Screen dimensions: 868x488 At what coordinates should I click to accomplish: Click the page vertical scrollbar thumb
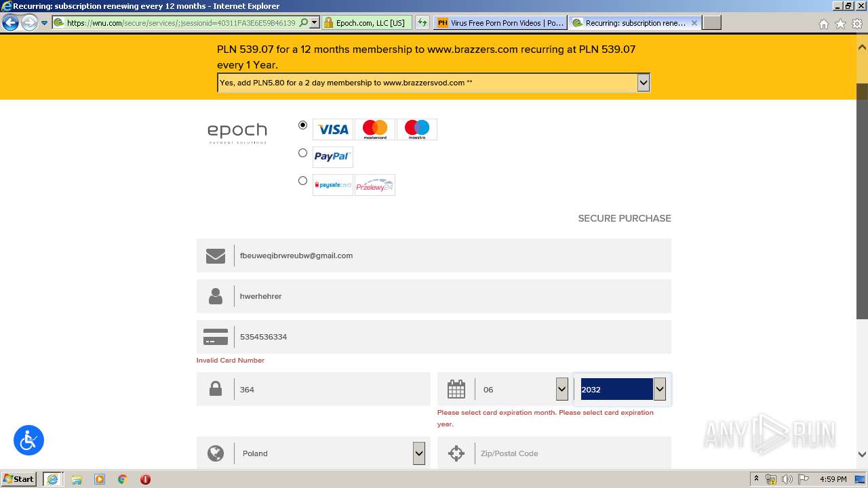862,201
